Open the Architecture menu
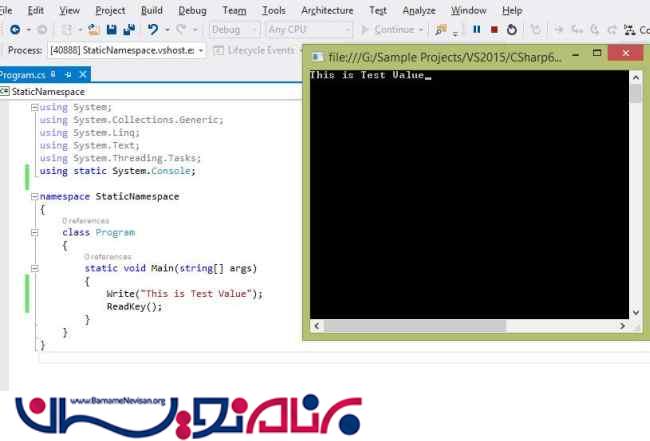650x441 pixels. click(326, 10)
